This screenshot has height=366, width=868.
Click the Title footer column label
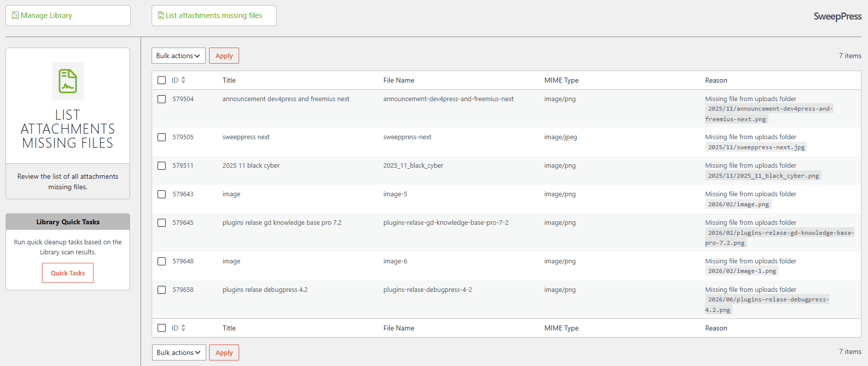pos(229,328)
